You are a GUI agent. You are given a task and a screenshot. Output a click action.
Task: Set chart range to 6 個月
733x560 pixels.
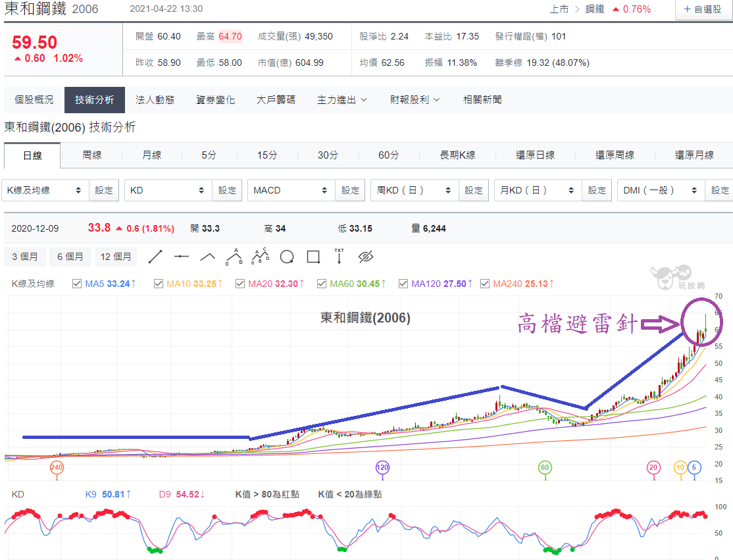(70, 257)
